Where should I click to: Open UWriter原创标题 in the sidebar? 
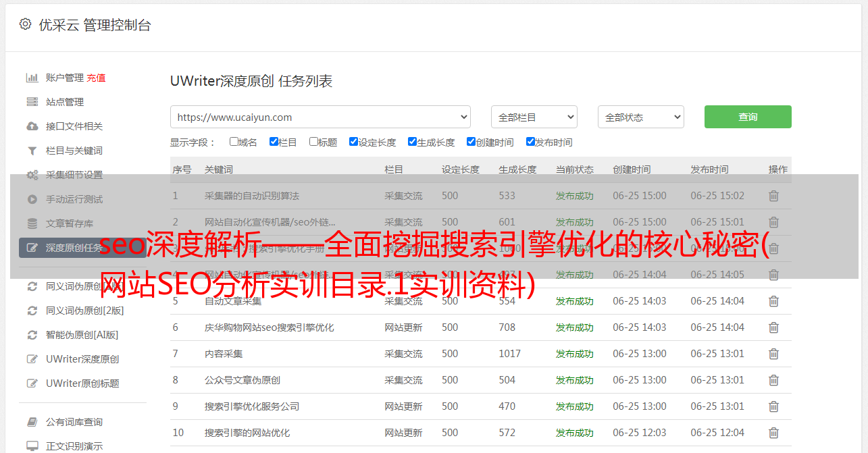[82, 383]
